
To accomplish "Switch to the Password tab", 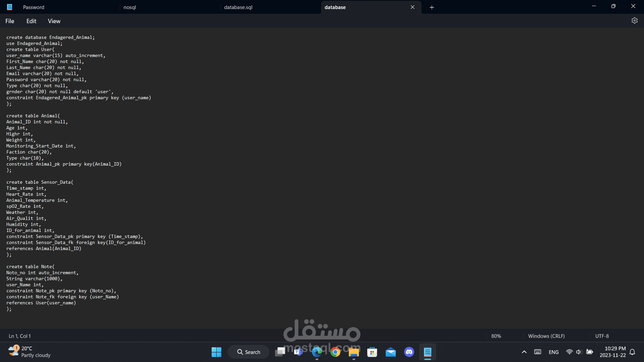I will click(x=34, y=7).
